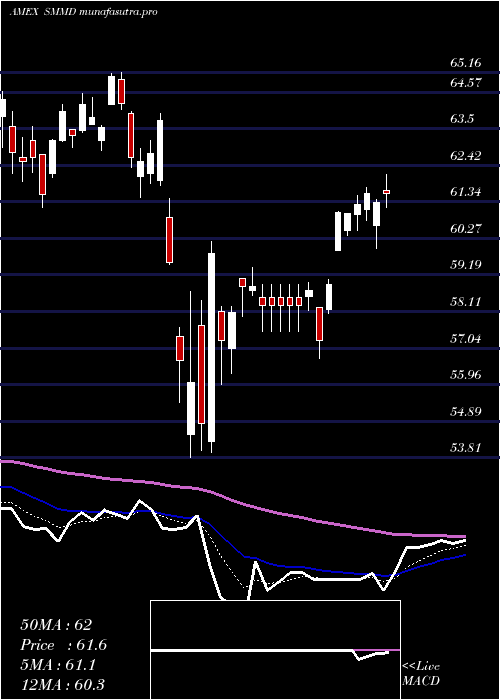Click the 59.19 price level label

[466, 265]
